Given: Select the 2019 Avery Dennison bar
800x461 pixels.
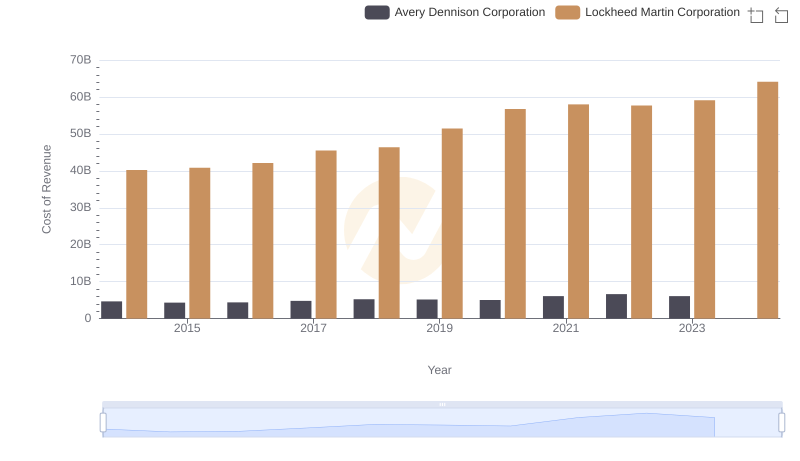Looking at the screenshot, I should (x=427, y=309).
